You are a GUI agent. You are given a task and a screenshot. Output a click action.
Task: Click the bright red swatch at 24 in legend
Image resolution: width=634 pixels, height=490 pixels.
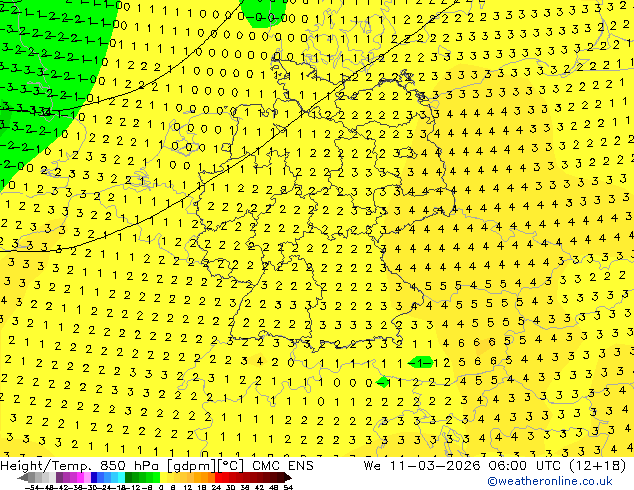218,477
